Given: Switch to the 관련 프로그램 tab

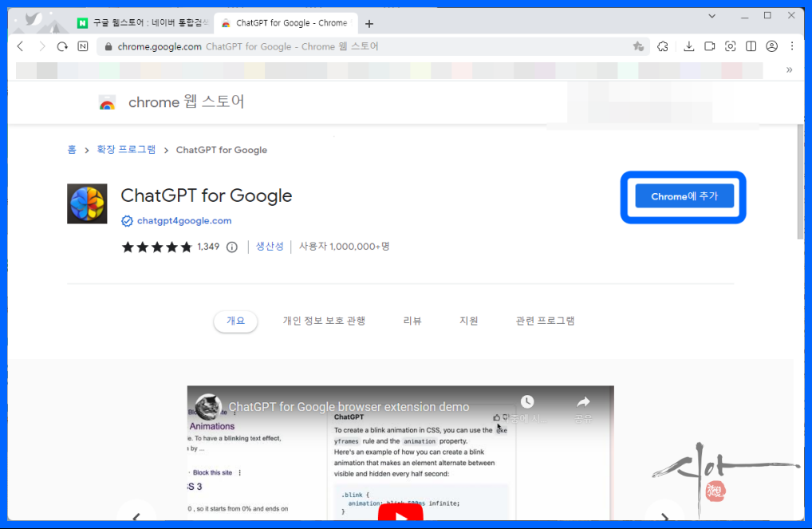Looking at the screenshot, I should click(546, 321).
